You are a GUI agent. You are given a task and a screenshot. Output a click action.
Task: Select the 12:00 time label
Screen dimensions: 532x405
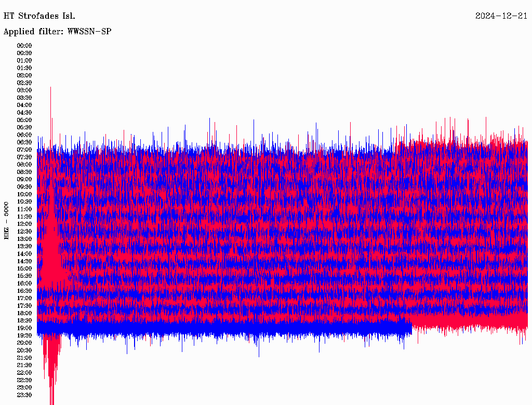[24, 224]
